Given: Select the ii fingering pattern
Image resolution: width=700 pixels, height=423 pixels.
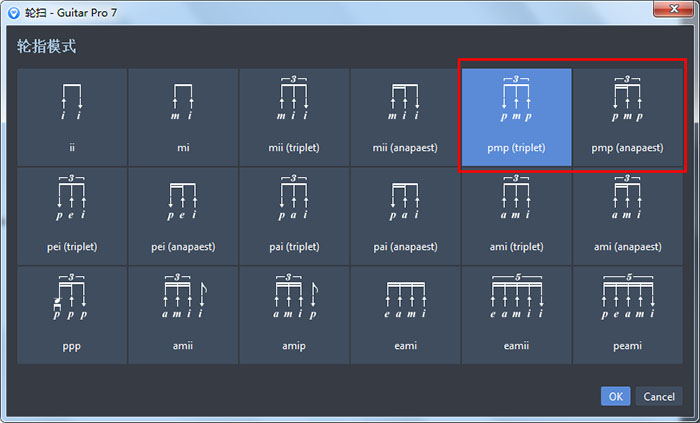Looking at the screenshot, I should [72, 117].
